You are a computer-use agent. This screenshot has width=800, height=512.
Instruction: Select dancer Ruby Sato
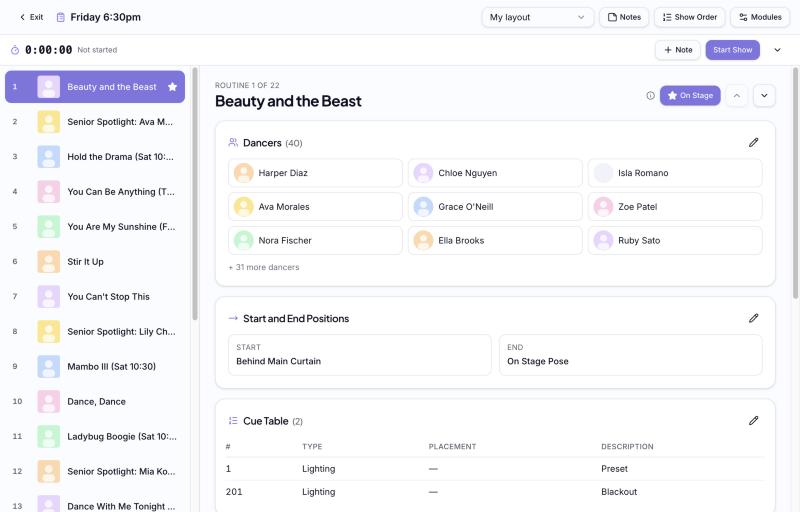click(675, 240)
